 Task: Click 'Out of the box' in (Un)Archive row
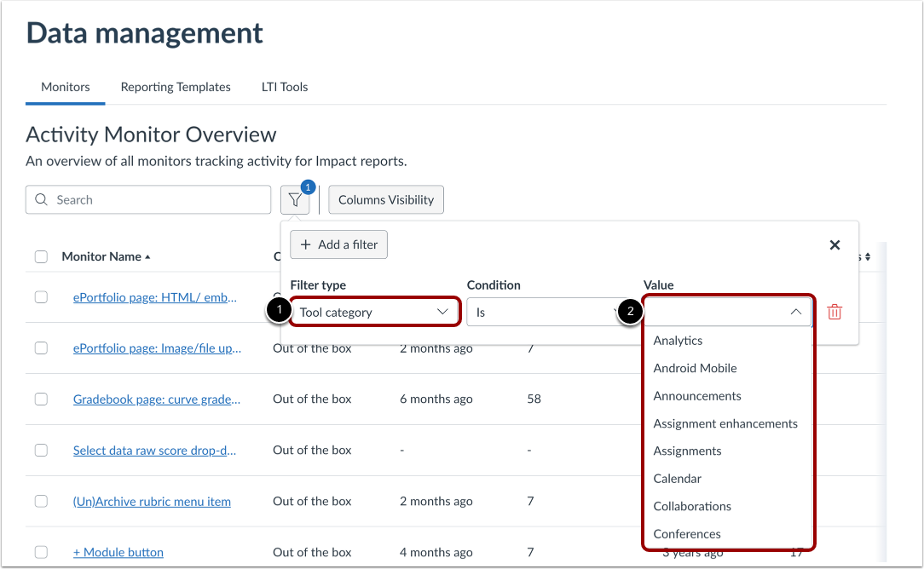[312, 501]
